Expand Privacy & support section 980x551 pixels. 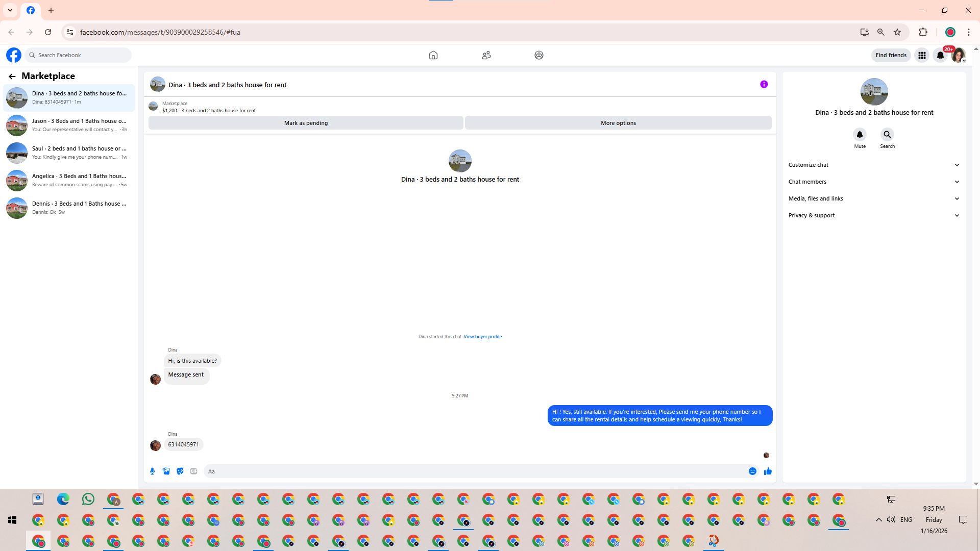[x=874, y=215]
